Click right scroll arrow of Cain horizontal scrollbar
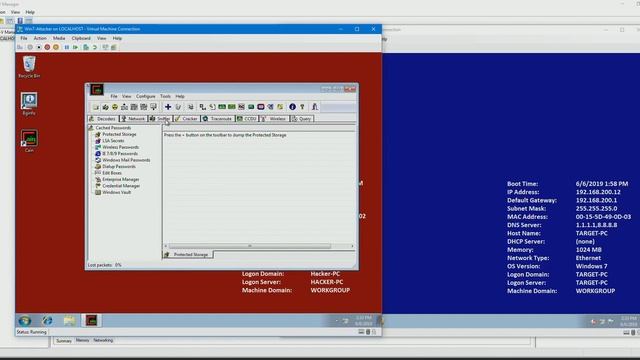This screenshot has height=360, width=640. pos(352,246)
